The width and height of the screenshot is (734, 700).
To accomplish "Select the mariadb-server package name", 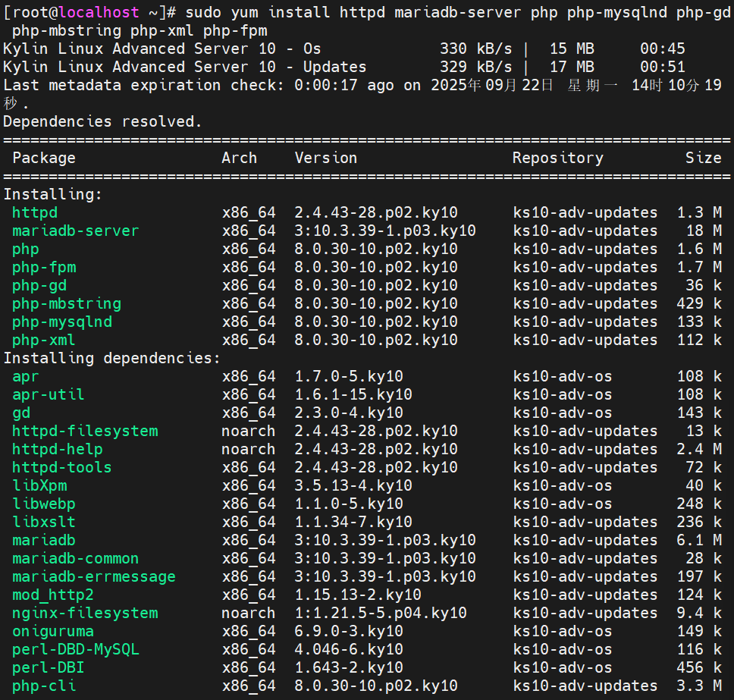I will pyautogui.click(x=75, y=231).
